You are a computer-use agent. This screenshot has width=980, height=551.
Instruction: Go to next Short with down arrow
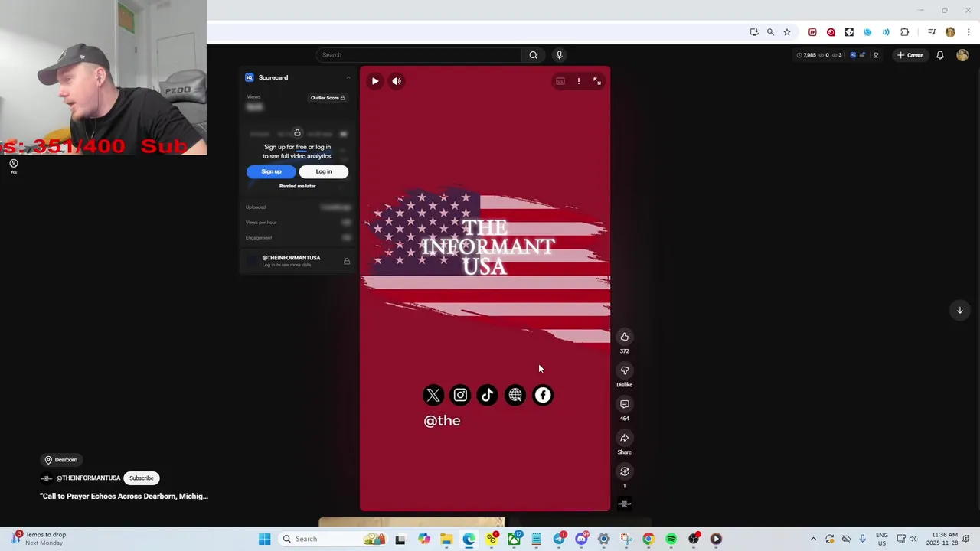coord(959,310)
